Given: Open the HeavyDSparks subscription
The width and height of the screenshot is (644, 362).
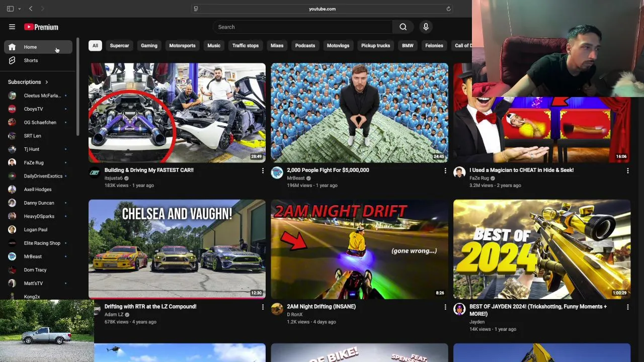Looking at the screenshot, I should point(38,216).
